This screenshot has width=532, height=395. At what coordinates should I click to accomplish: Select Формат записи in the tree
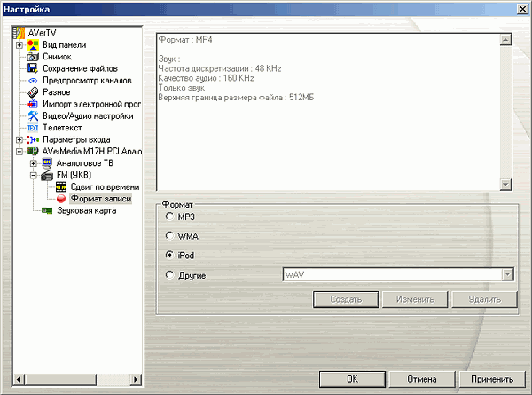tap(100, 200)
